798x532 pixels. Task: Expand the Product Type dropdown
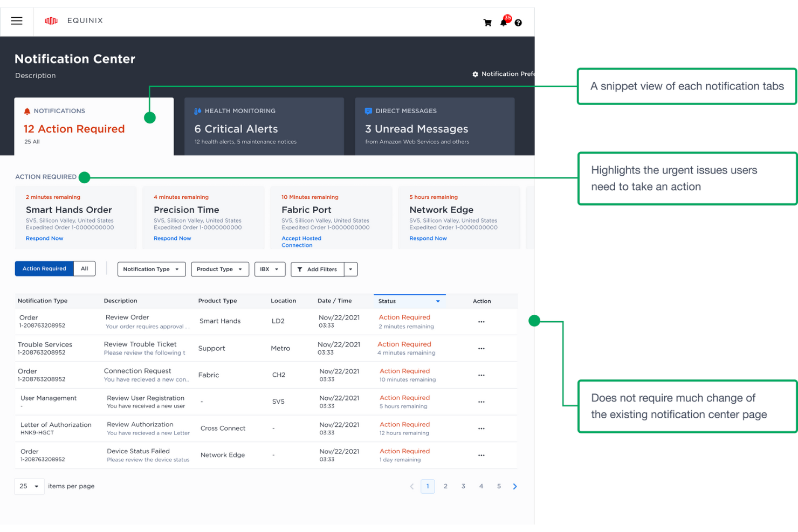219,269
